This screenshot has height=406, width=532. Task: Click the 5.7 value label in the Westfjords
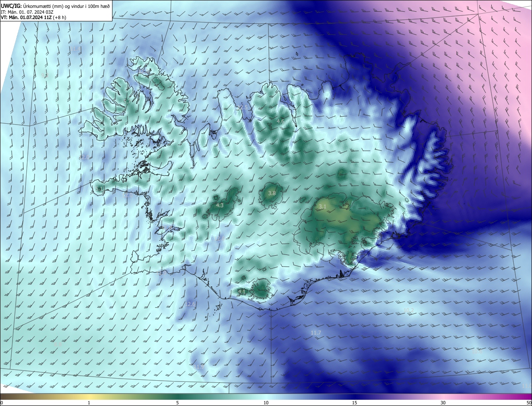pyautogui.click(x=127, y=101)
